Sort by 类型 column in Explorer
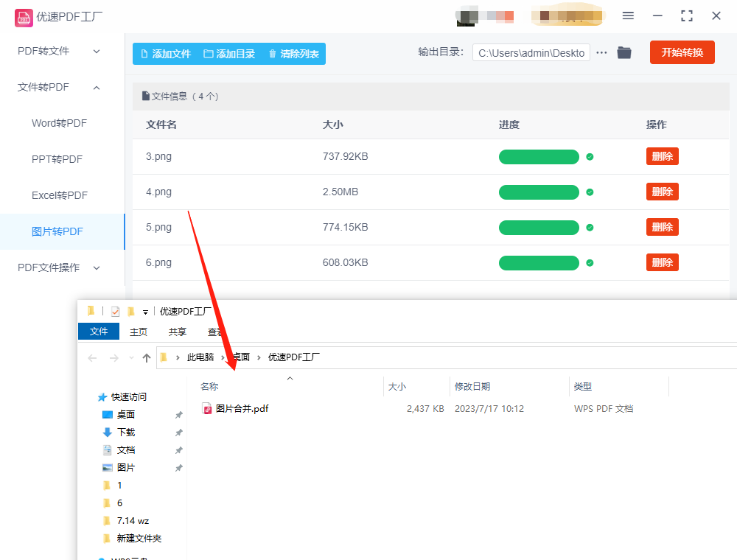 coord(583,387)
